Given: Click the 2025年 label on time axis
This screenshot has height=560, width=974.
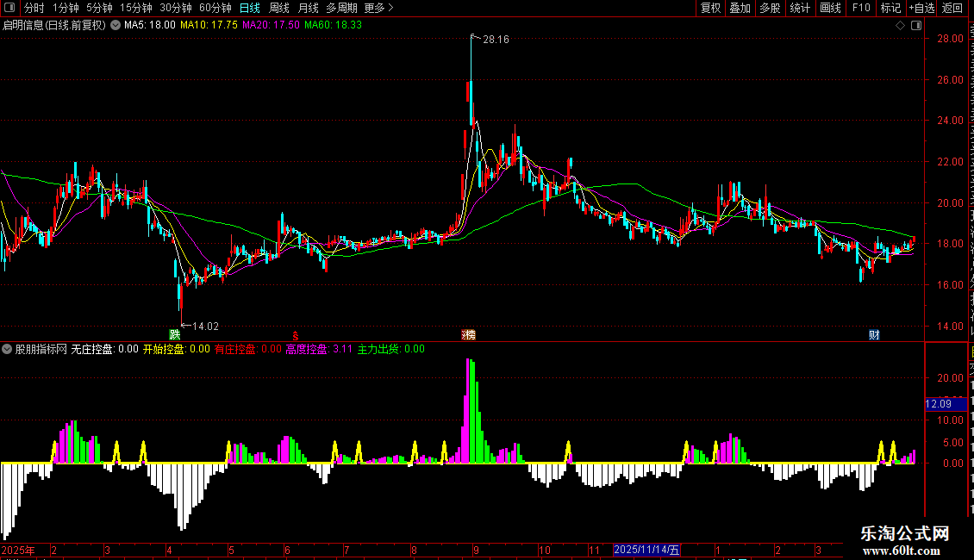Looking at the screenshot, I should 18,550.
